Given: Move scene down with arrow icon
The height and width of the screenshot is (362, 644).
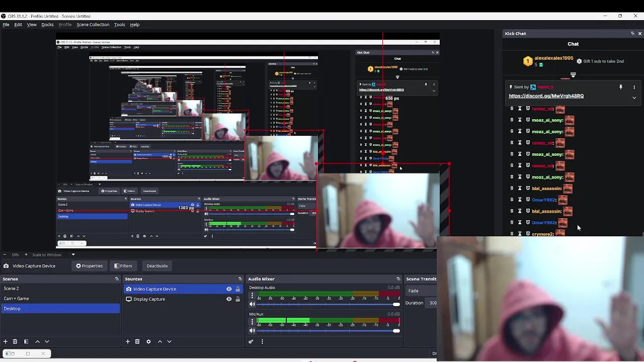Looking at the screenshot, I should pos(47,341).
